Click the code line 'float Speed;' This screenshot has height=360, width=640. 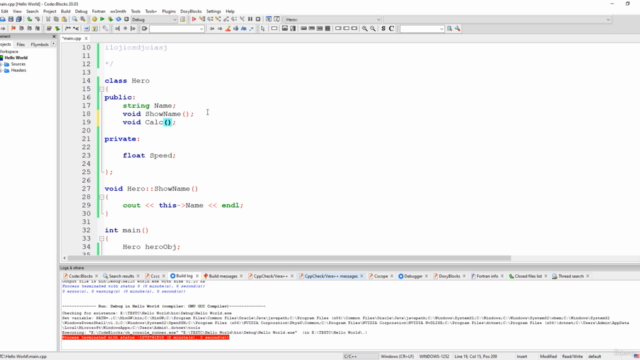tap(149, 156)
